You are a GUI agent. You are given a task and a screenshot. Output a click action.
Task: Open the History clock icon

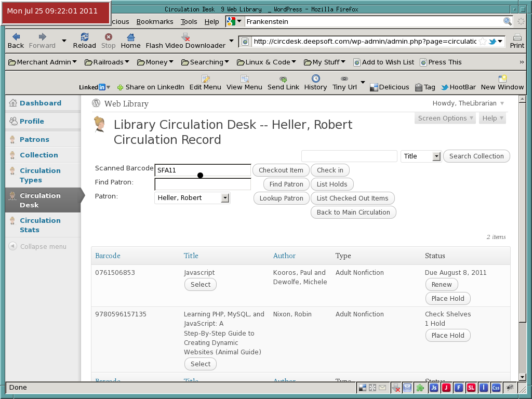(315, 79)
